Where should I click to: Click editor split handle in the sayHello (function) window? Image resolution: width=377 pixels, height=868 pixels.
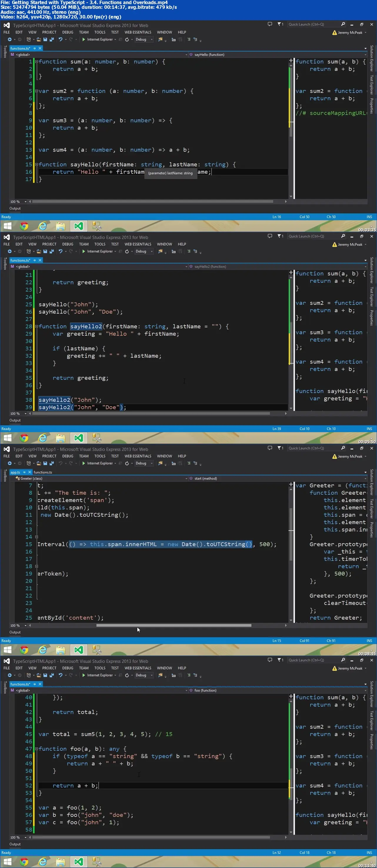291,61
